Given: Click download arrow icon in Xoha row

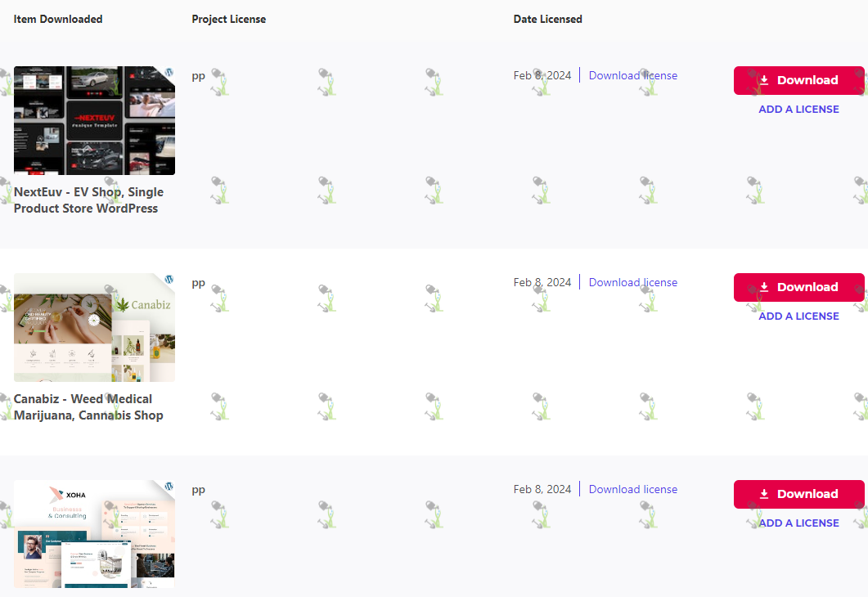Looking at the screenshot, I should click(764, 494).
